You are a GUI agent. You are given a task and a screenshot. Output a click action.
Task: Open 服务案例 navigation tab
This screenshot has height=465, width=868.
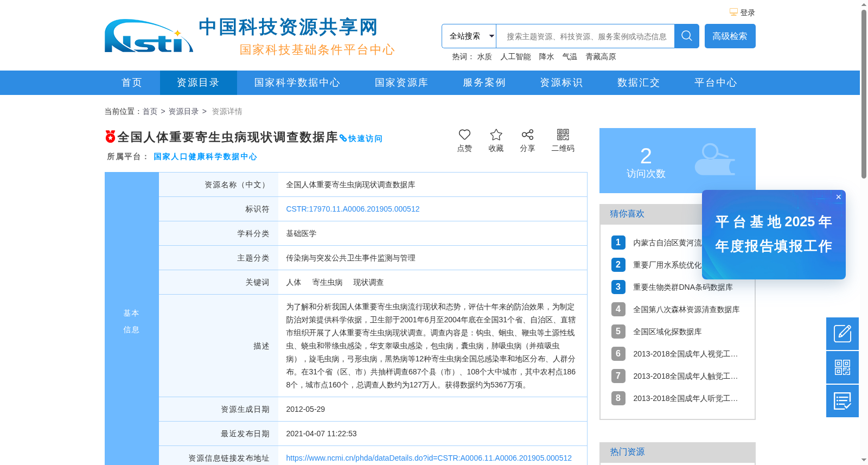pos(484,82)
